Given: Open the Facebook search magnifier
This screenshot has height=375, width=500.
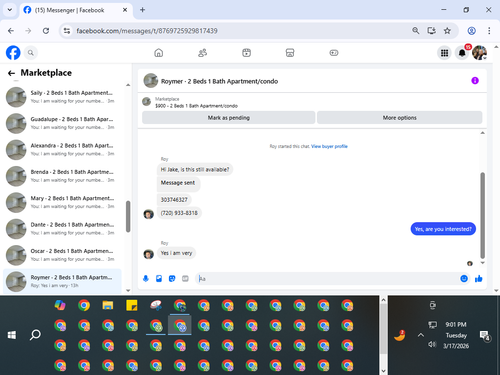Looking at the screenshot, I should [x=31, y=53].
